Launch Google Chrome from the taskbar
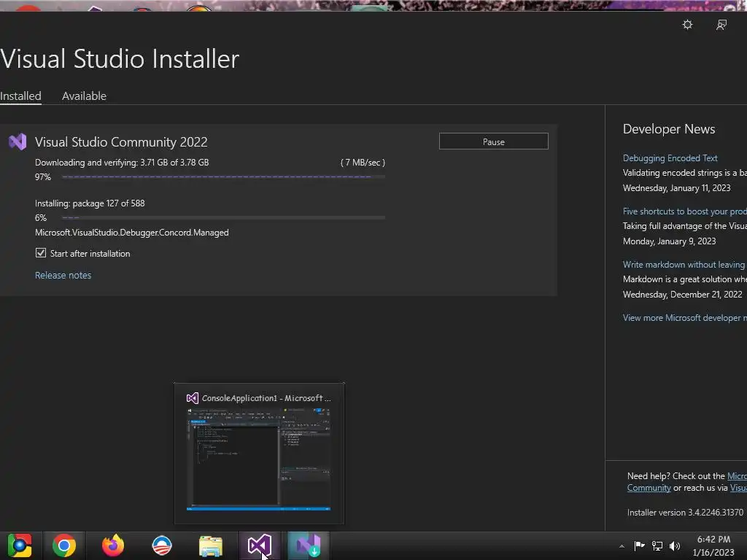The width and height of the screenshot is (747, 560). [x=64, y=545]
